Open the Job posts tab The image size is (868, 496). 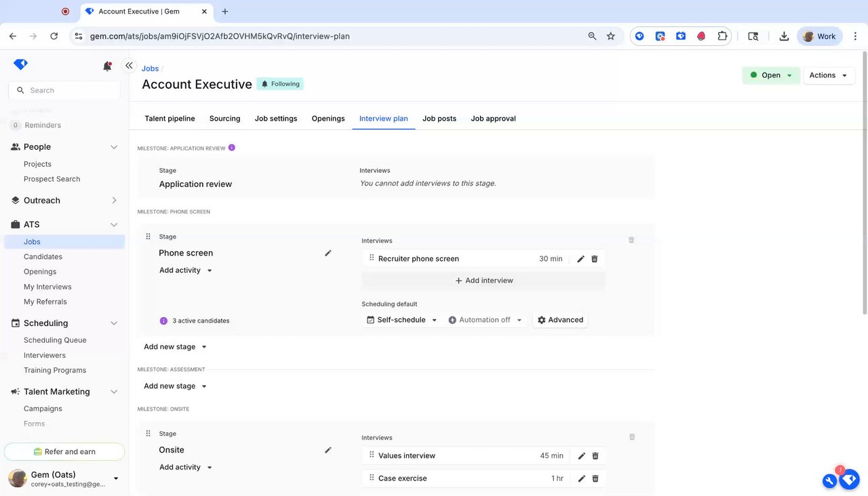439,119
